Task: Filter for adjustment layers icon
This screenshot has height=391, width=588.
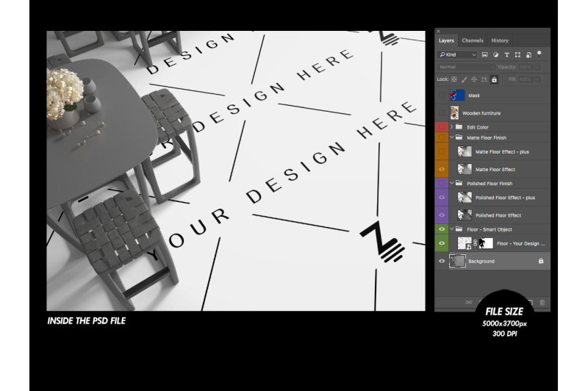Action: (495, 54)
